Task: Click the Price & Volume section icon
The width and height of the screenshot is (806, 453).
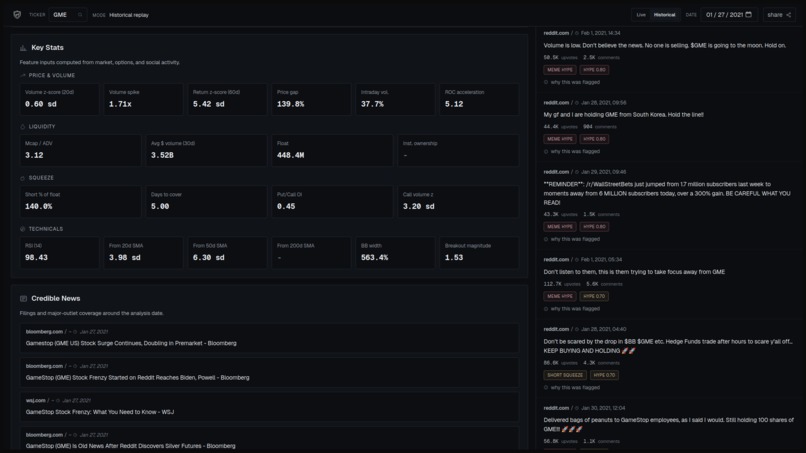Action: (x=23, y=76)
